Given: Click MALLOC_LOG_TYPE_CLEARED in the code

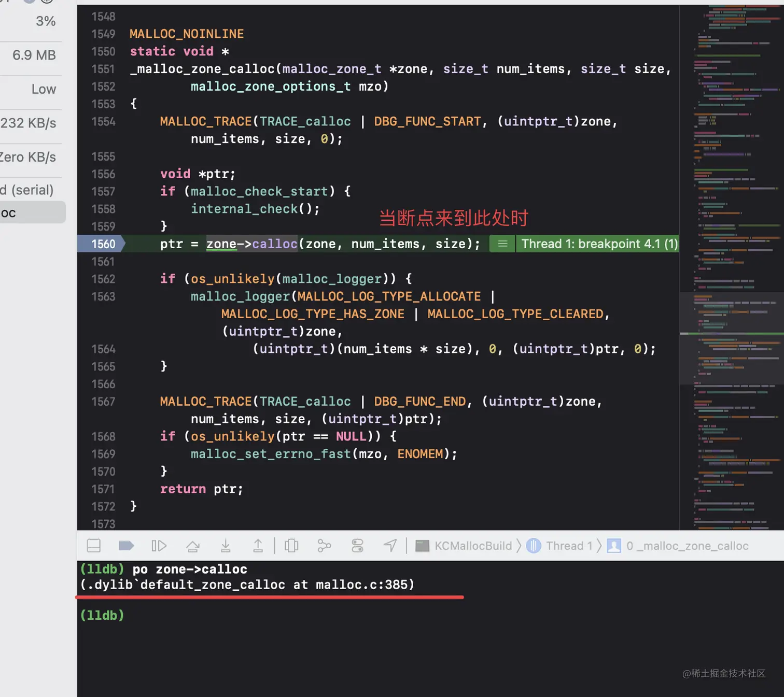Looking at the screenshot, I should 515,314.
